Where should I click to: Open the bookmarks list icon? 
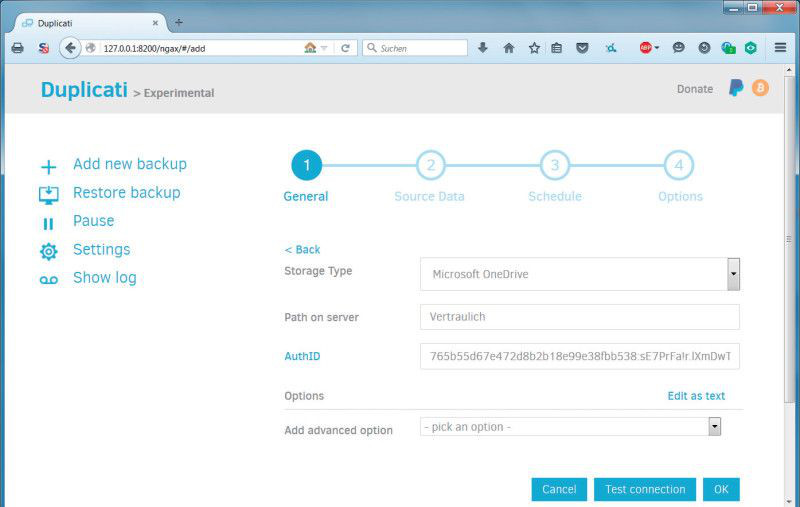coord(557,48)
